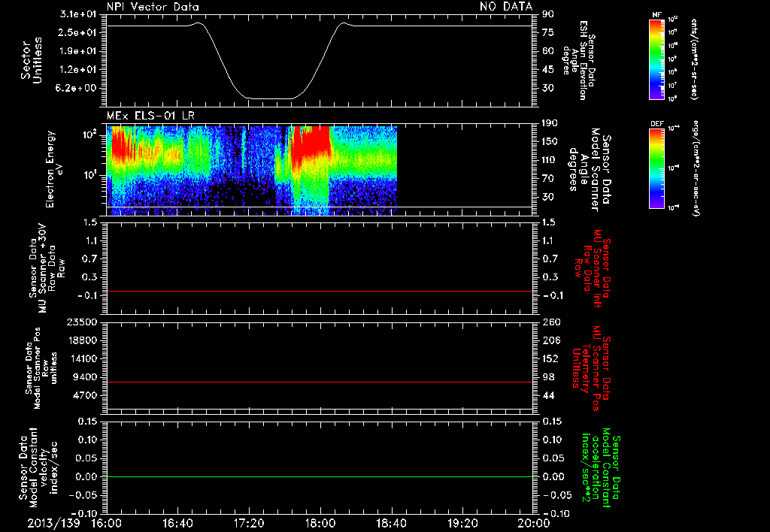770x532 pixels.
Task: Click the 10¹ electron energy tick label
Action: coord(89,175)
